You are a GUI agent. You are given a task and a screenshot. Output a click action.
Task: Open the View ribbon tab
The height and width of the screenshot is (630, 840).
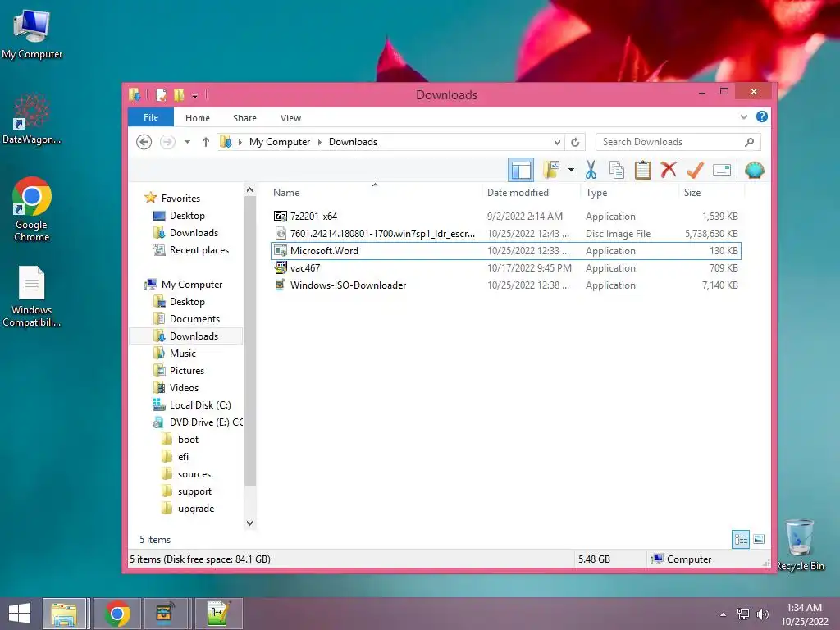click(x=291, y=118)
